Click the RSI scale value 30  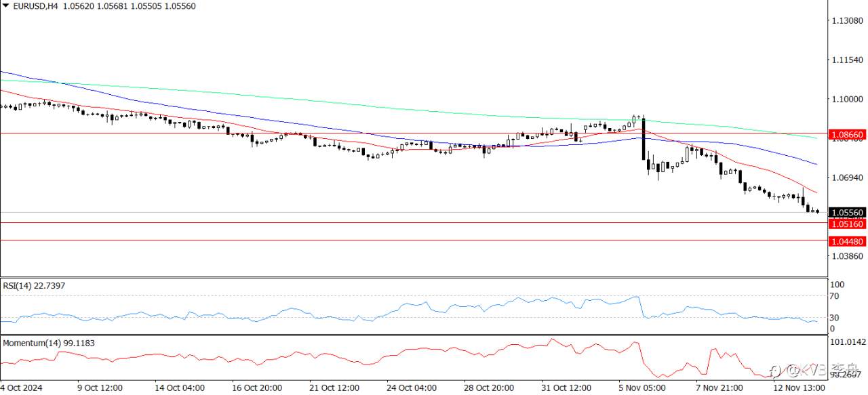point(835,318)
